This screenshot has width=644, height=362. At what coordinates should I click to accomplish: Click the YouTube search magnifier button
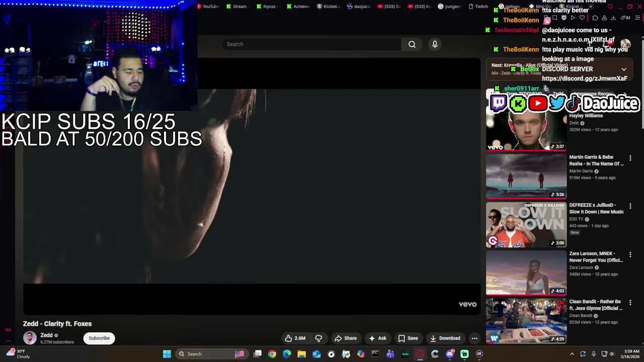412,44
